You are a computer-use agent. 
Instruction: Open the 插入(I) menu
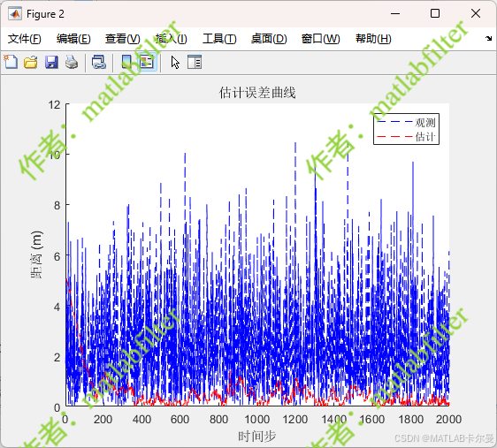tap(172, 39)
